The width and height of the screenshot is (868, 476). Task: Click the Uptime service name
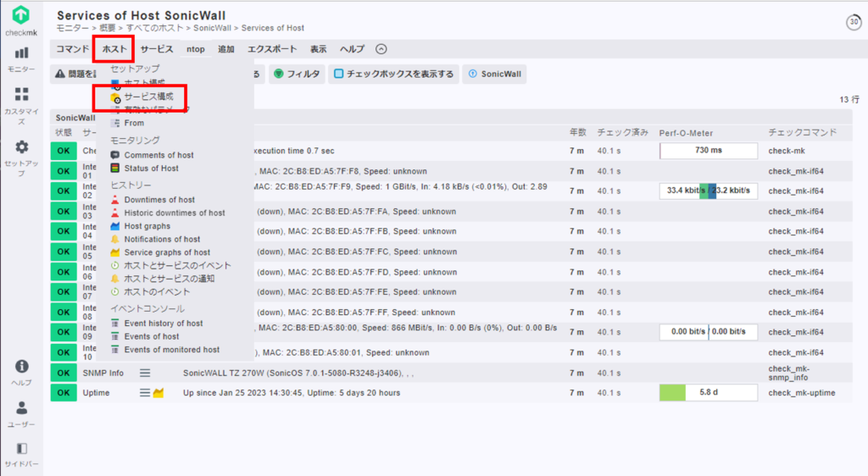coord(97,393)
